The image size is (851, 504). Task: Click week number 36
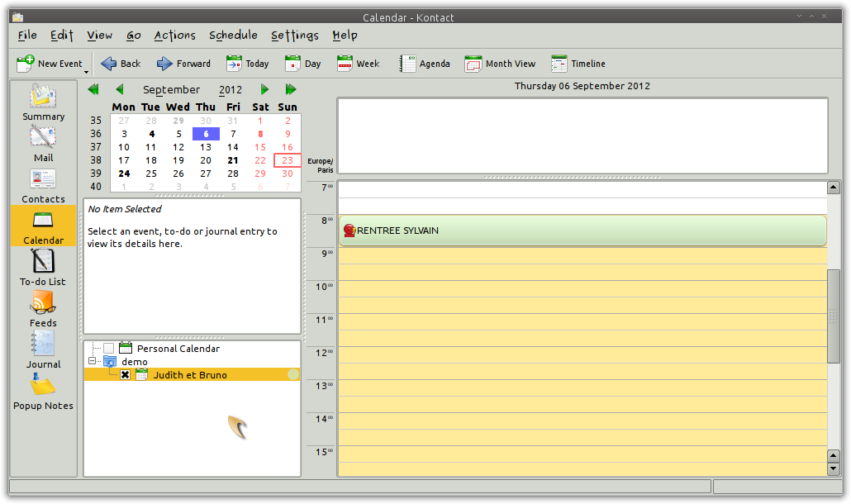pyautogui.click(x=96, y=134)
